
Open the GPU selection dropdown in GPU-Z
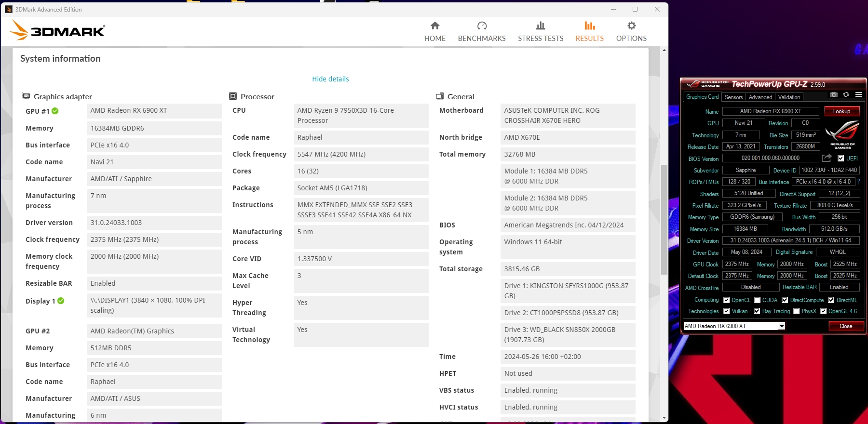(781, 326)
